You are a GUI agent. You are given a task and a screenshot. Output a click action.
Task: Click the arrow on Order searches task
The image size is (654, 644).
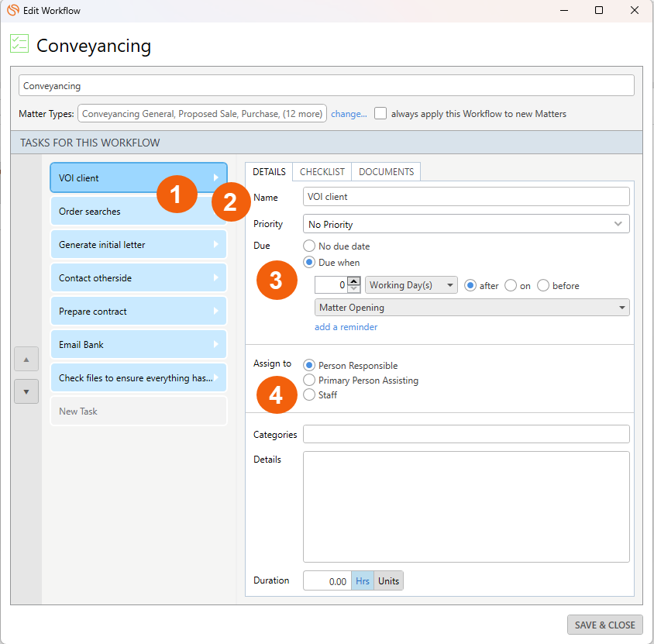[x=216, y=212]
